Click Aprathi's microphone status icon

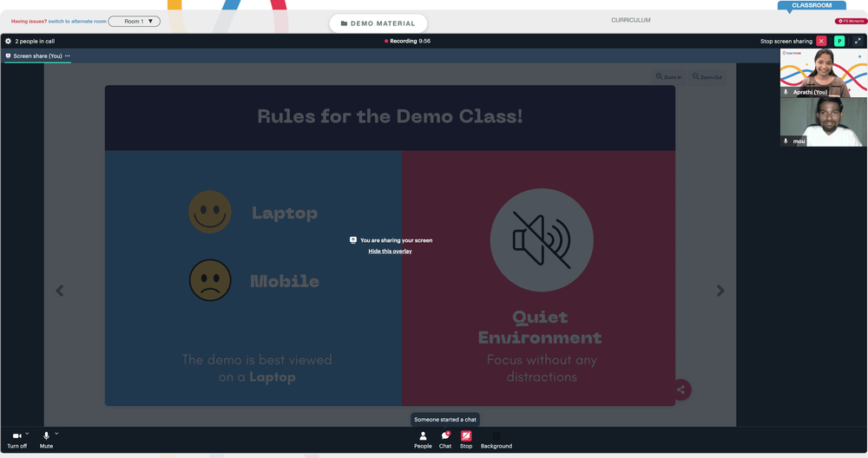pos(786,92)
